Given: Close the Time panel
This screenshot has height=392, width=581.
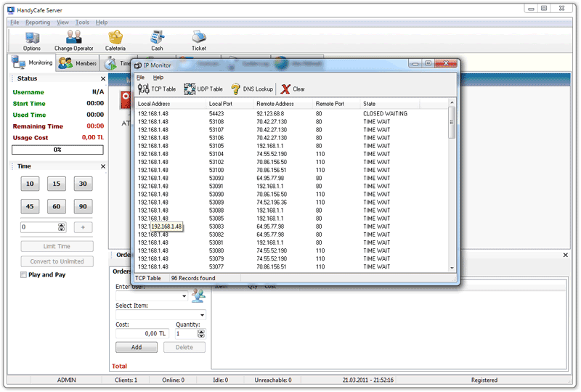Looking at the screenshot, I should click(x=103, y=166).
